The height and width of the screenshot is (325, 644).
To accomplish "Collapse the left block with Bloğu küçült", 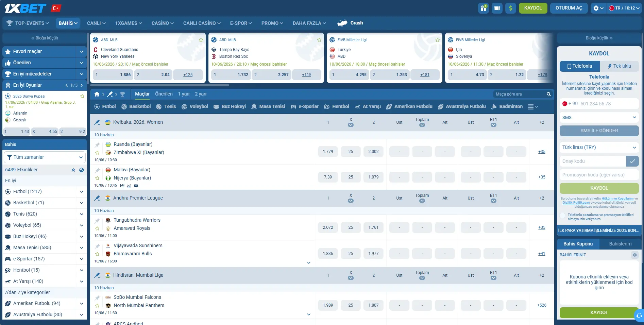I will (x=45, y=38).
